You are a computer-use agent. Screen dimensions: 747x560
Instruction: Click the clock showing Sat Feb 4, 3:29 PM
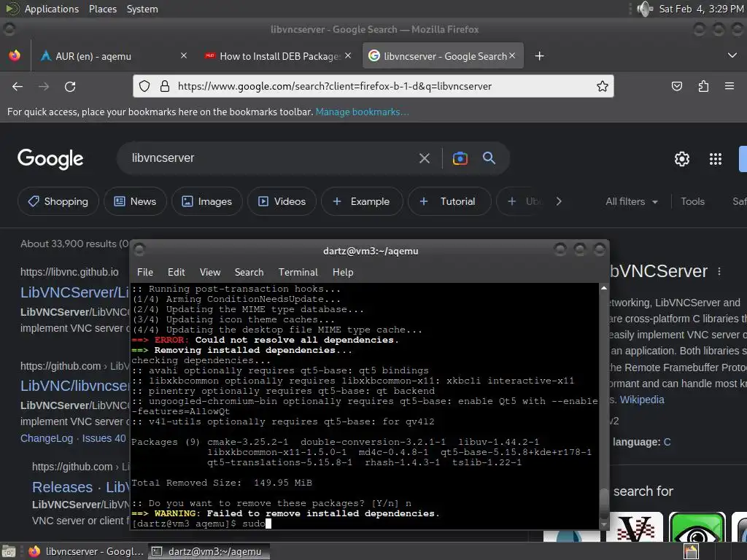[701, 9]
